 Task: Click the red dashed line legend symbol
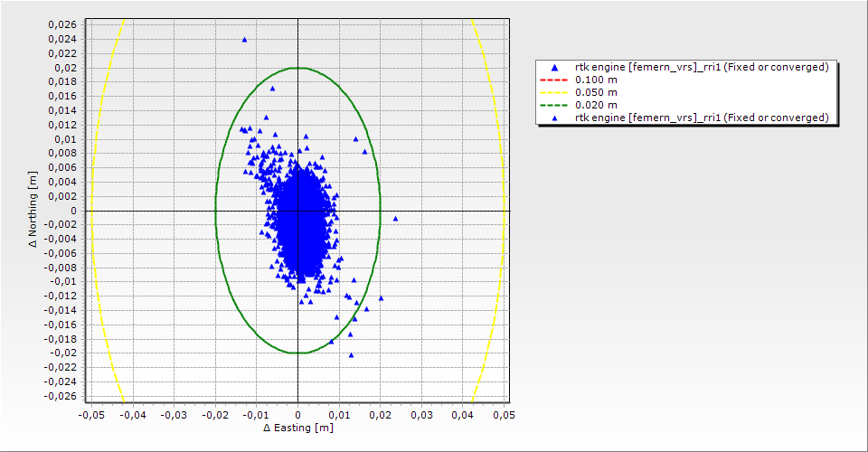554,80
